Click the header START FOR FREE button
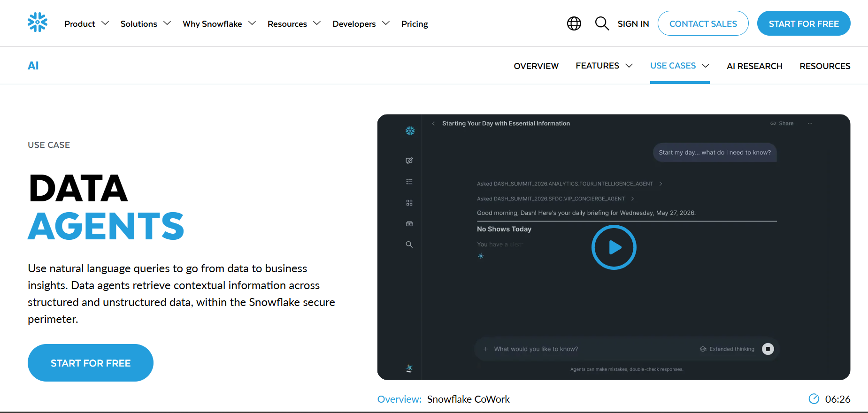This screenshot has width=868, height=413. pyautogui.click(x=804, y=23)
